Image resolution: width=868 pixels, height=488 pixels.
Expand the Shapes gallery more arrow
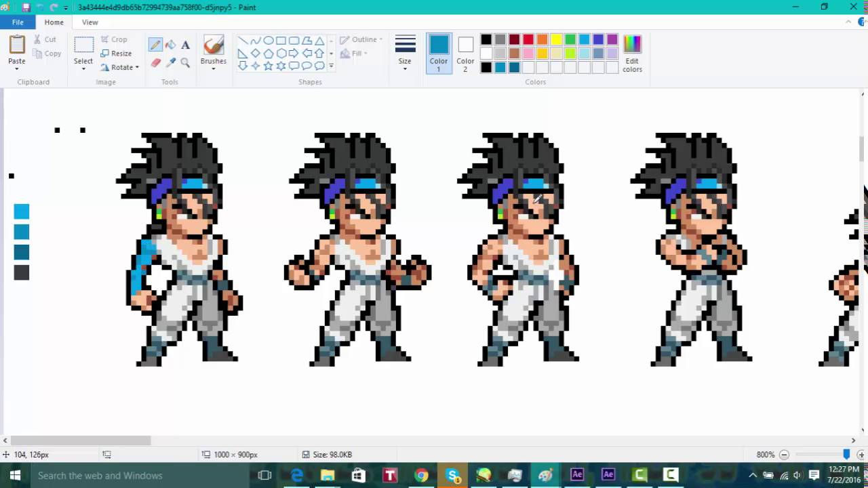pyautogui.click(x=331, y=66)
